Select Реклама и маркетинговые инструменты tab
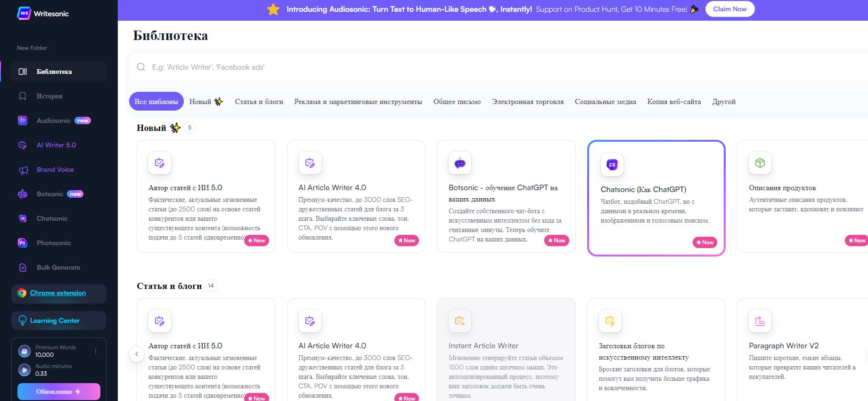 pos(358,102)
